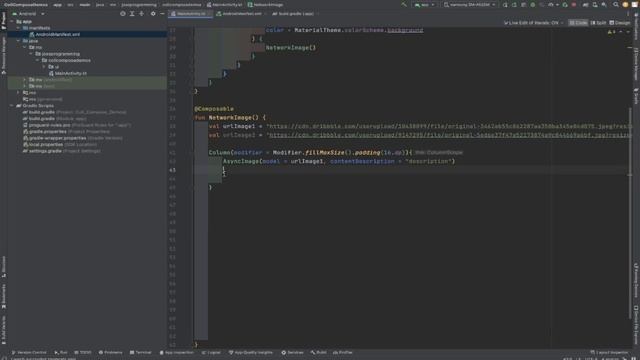Collapse the manifests folder

18,28
